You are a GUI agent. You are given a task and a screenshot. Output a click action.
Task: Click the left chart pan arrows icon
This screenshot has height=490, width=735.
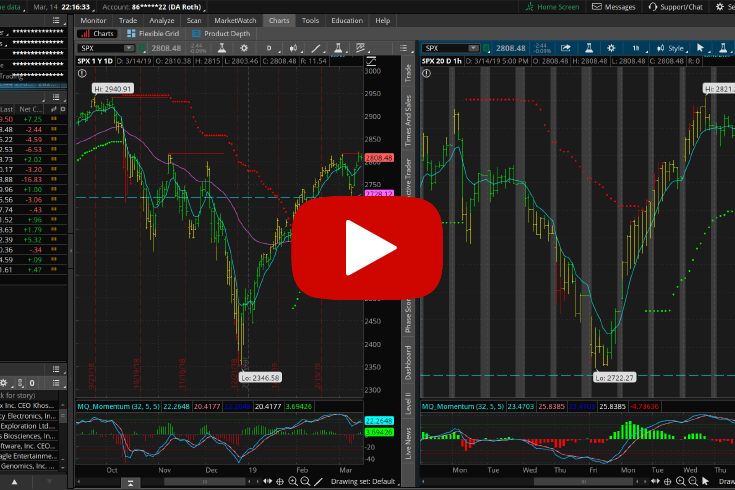[x=268, y=481]
